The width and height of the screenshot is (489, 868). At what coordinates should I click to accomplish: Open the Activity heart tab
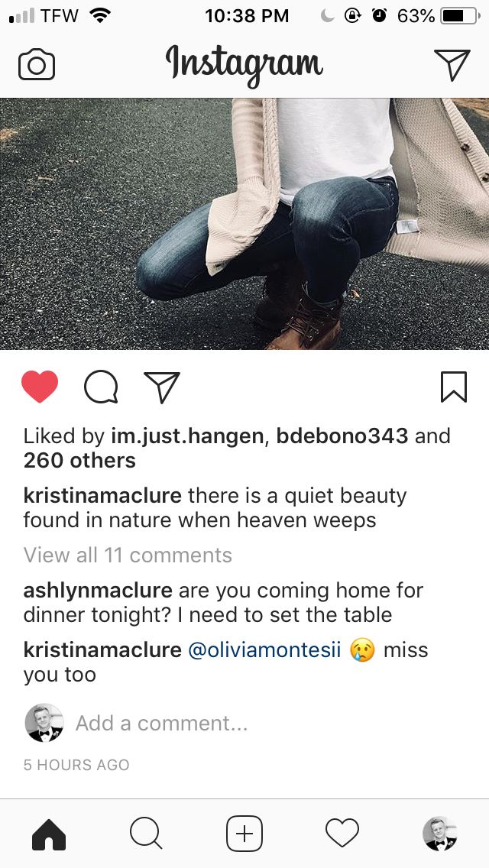coord(342,834)
